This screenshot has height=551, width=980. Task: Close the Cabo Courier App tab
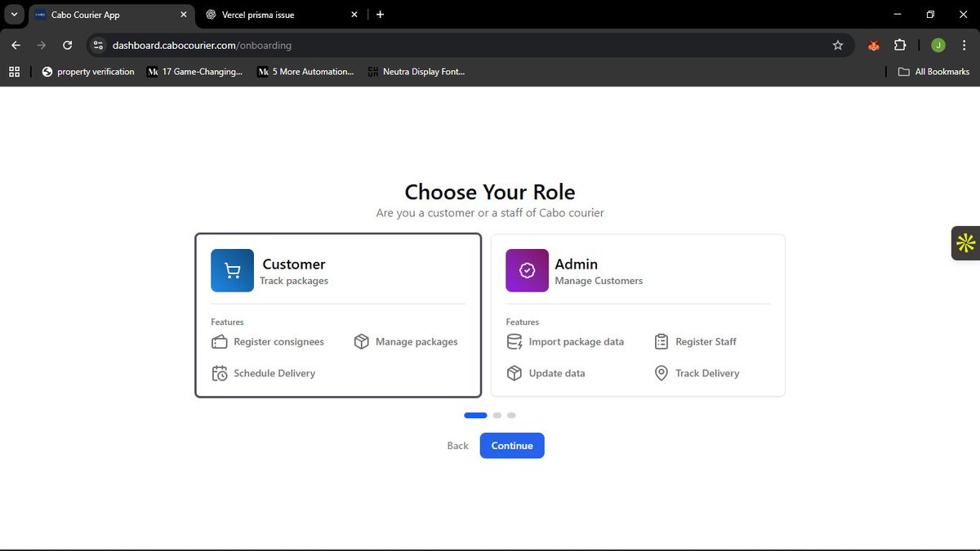click(182, 15)
